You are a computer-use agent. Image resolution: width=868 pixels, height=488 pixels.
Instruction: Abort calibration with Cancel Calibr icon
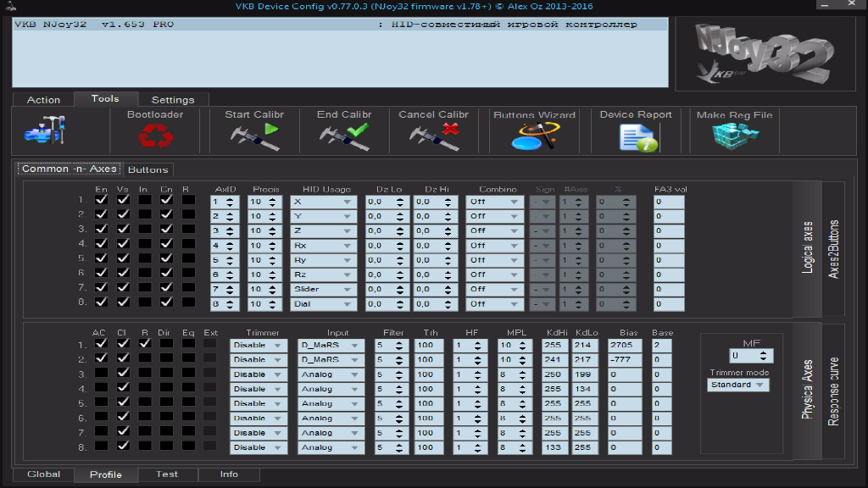(x=434, y=136)
